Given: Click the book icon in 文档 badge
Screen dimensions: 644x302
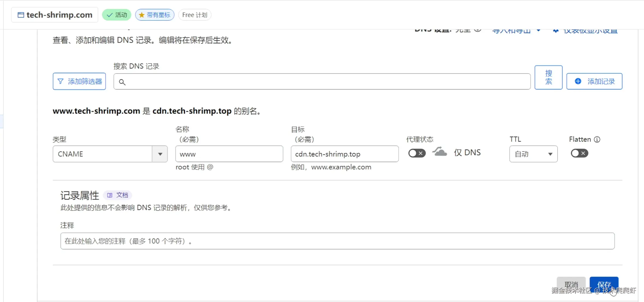Looking at the screenshot, I should point(110,195).
